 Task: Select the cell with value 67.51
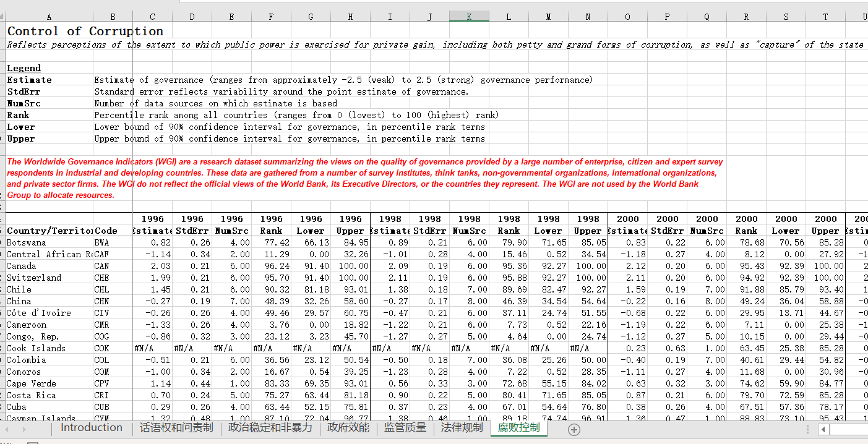pos(746,407)
